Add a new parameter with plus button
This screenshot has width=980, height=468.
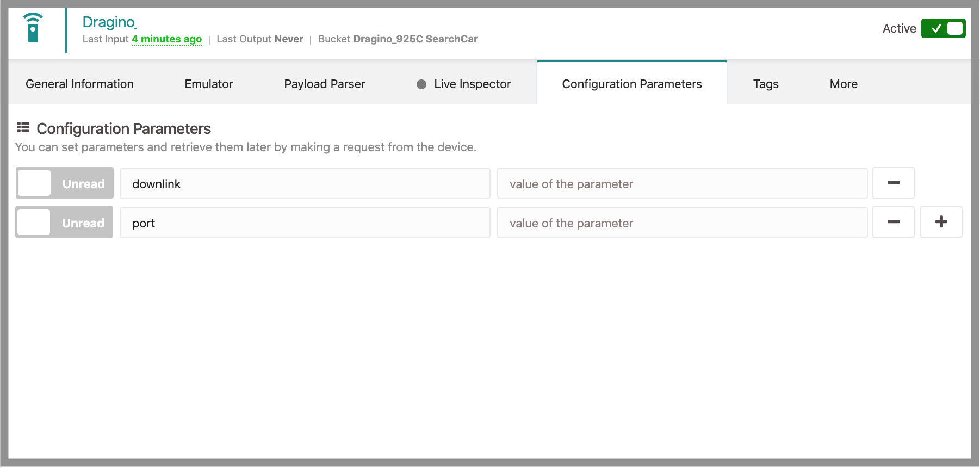pos(941,222)
